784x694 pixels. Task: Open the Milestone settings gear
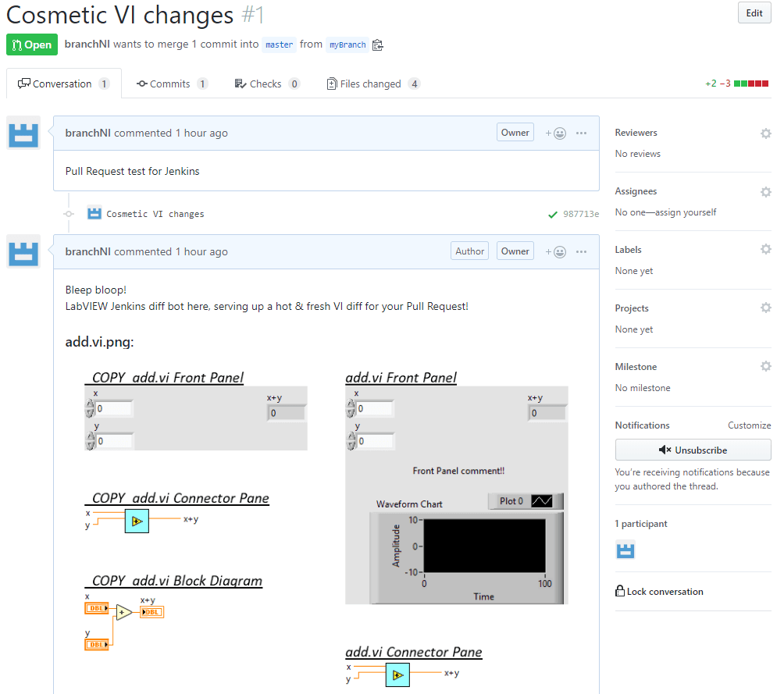[765, 366]
